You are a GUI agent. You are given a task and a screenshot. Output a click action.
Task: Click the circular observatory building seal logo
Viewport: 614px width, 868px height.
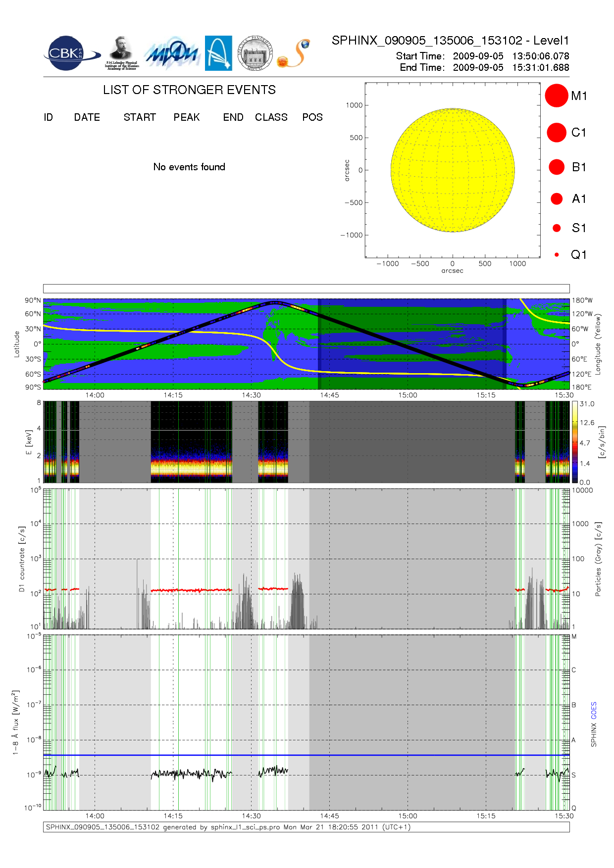point(255,53)
